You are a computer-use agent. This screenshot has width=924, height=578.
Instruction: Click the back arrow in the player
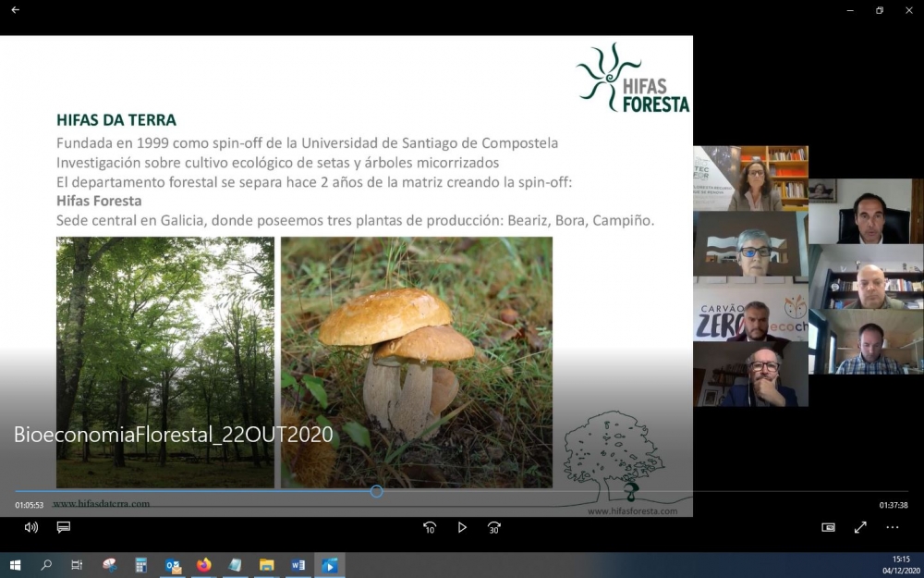pyautogui.click(x=15, y=10)
